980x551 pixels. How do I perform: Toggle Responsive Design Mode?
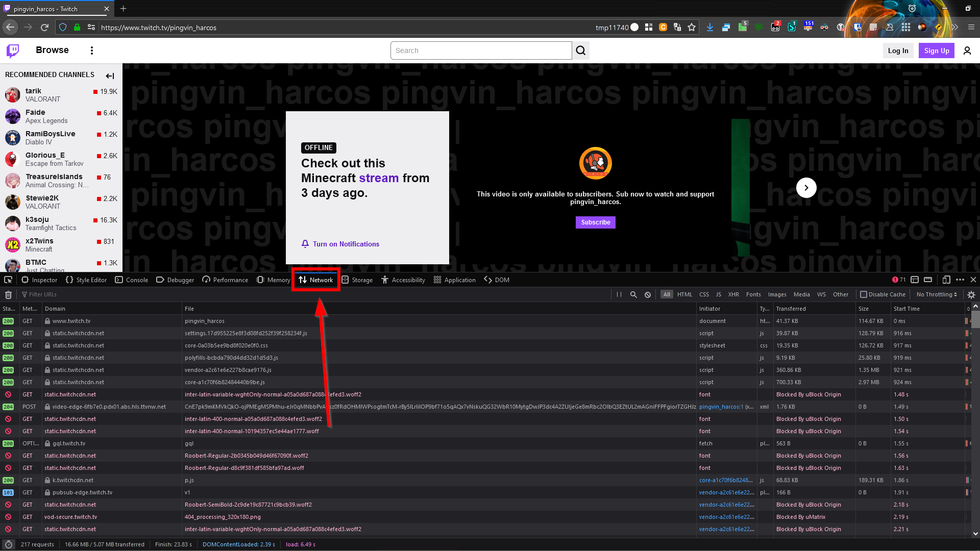pos(946,280)
